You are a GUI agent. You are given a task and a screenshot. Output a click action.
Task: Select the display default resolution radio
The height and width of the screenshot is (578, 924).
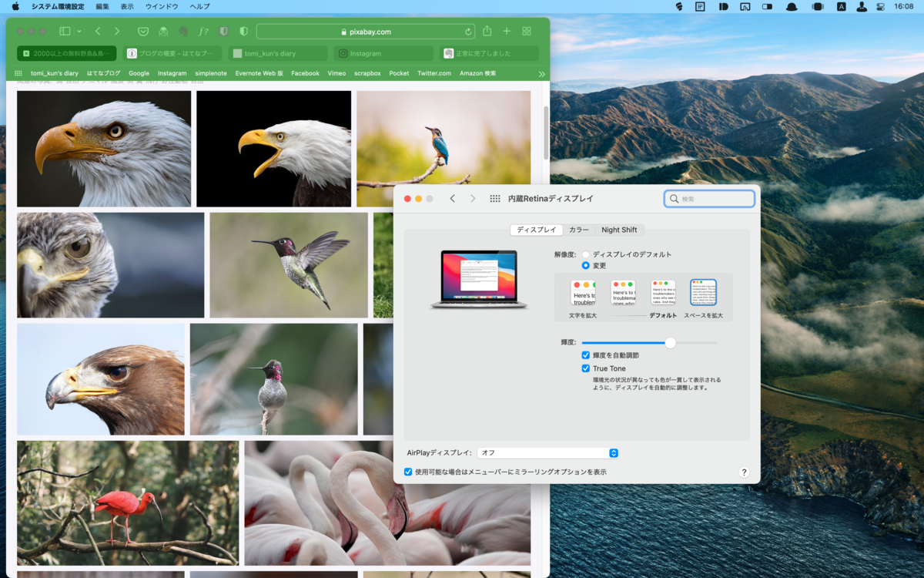(586, 254)
